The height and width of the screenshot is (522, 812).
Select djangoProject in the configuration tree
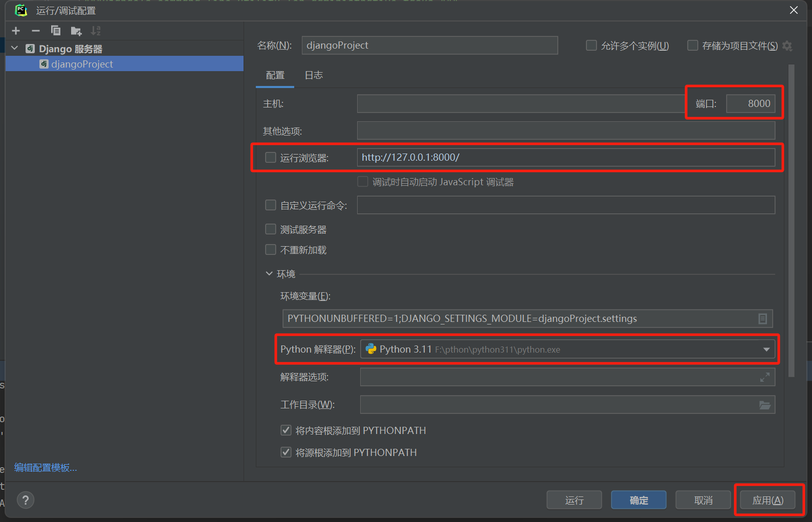pos(124,64)
